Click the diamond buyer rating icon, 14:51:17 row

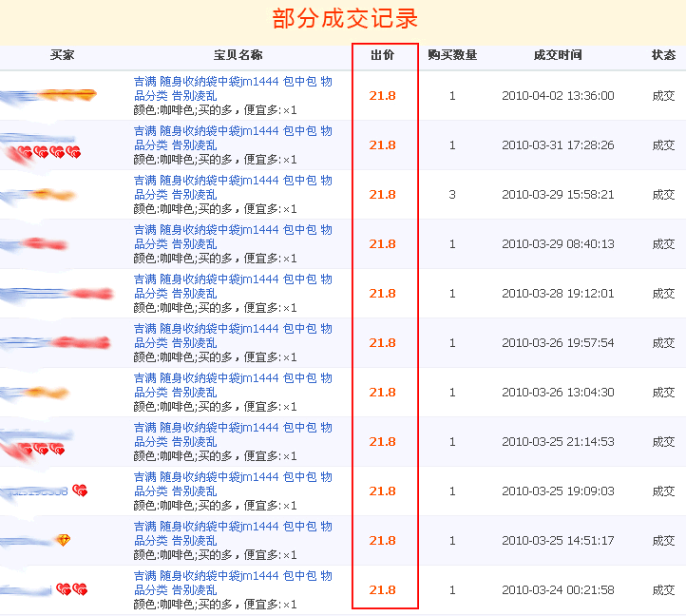pos(64,540)
